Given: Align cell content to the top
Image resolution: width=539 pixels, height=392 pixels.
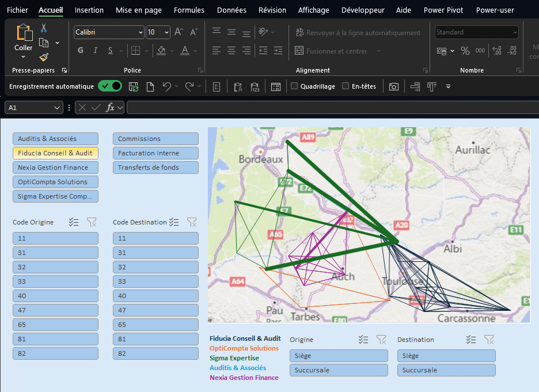Looking at the screenshot, I should point(216,32).
